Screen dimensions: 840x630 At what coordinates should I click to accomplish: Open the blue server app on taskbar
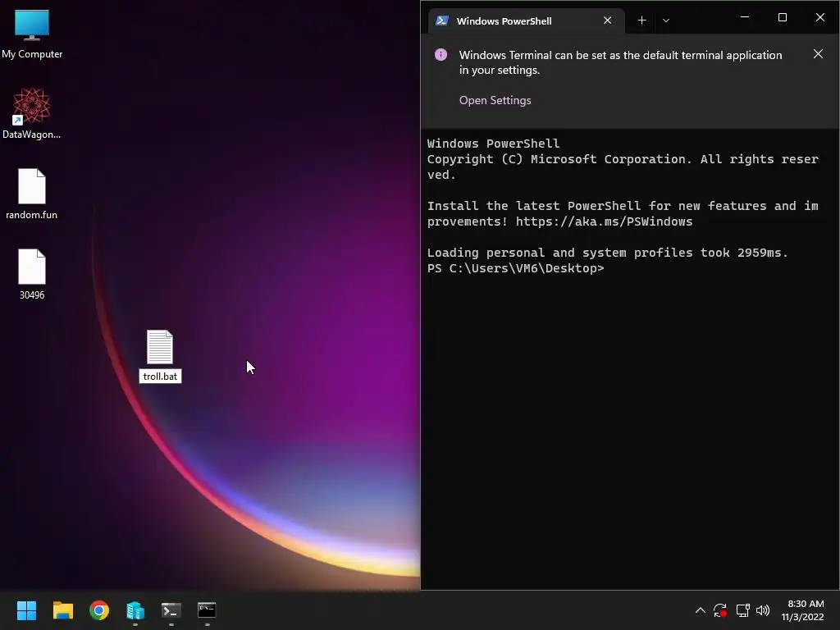(x=135, y=610)
